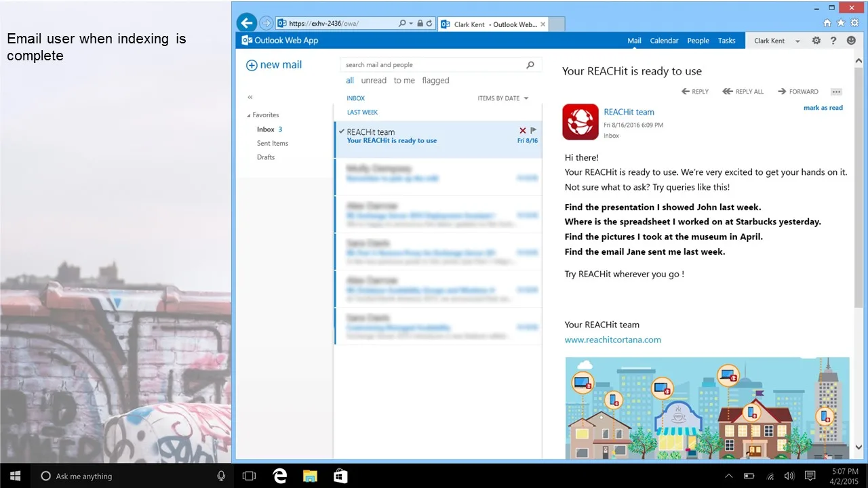
Task: Click the lock icon in address bar
Action: [420, 24]
